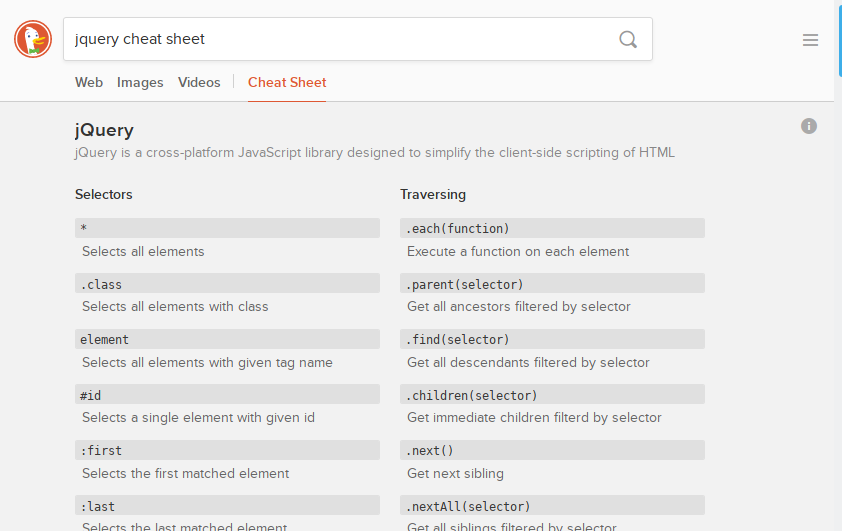Image resolution: width=842 pixels, height=531 pixels.
Task: Click the DuckDuckGo duck logo
Action: tap(33, 39)
